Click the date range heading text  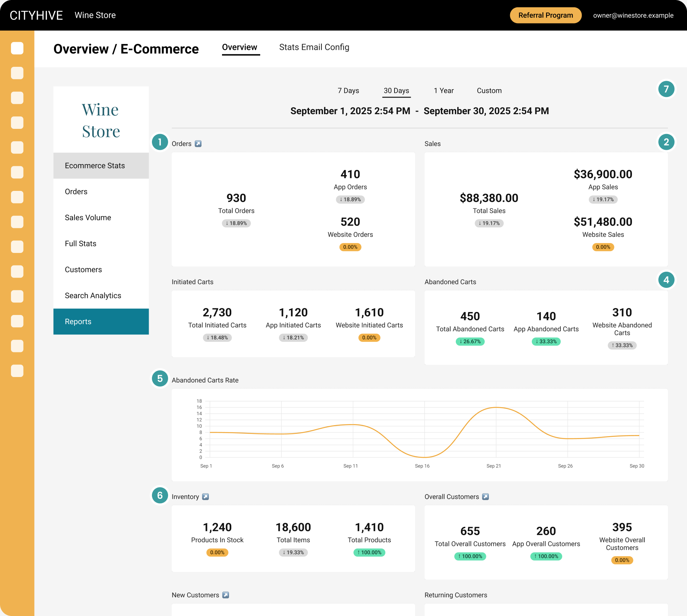pyautogui.click(x=419, y=111)
